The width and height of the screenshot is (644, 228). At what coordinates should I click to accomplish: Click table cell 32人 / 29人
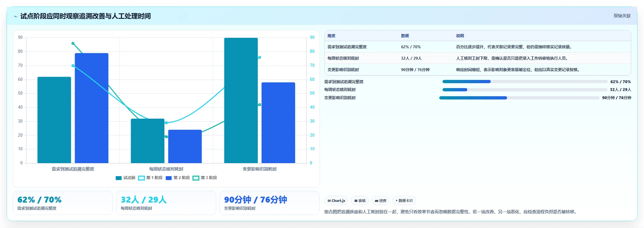click(x=411, y=58)
